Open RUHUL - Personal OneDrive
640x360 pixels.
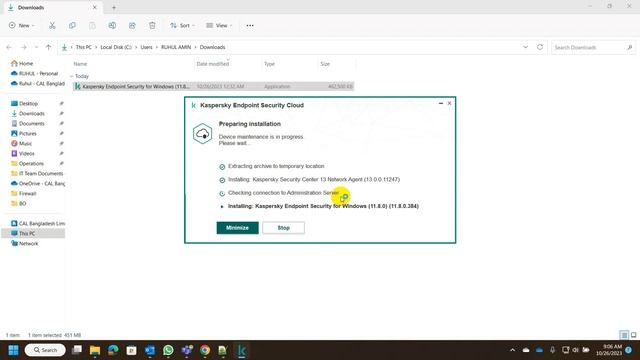point(34,73)
